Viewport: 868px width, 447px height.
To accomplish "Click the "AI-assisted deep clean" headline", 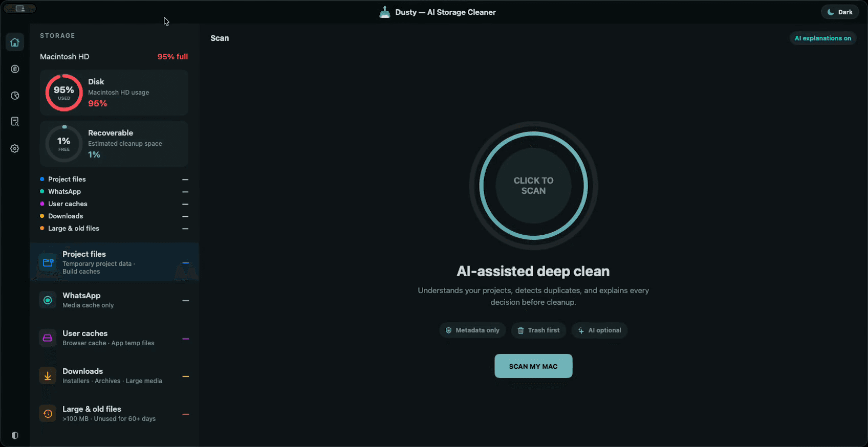I will coord(533,271).
